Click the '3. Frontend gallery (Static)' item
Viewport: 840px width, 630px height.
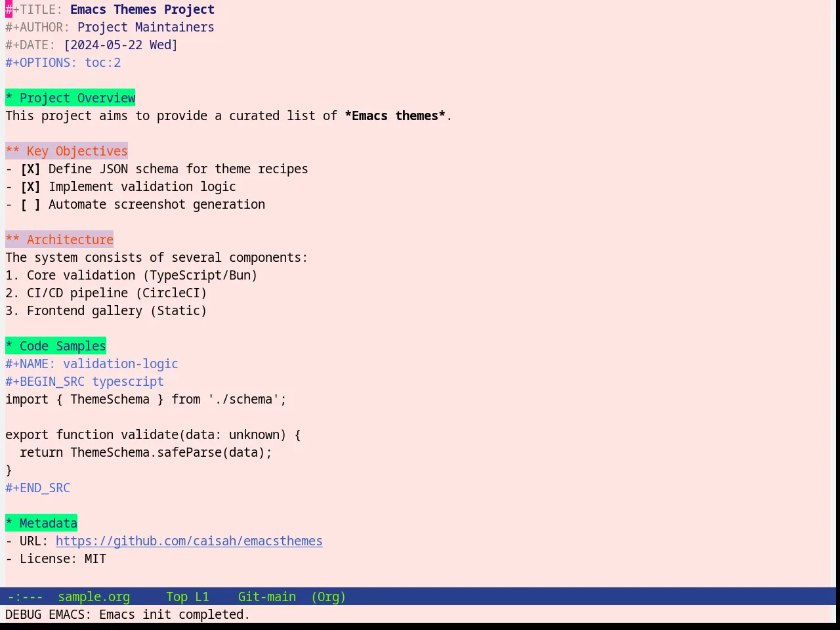click(106, 310)
